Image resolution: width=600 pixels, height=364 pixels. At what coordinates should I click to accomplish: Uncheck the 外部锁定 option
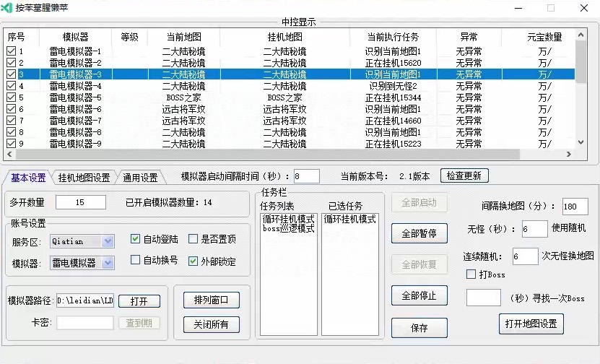click(194, 261)
